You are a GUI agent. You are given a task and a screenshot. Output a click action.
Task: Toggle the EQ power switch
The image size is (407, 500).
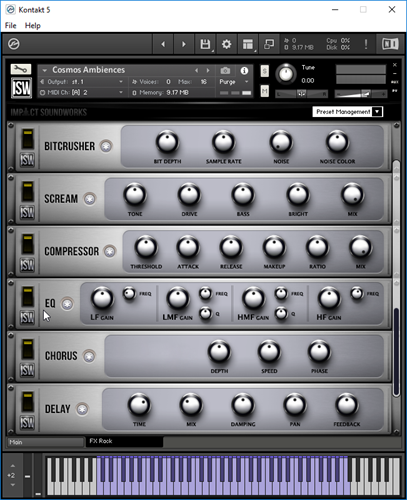pyautogui.click(x=27, y=297)
